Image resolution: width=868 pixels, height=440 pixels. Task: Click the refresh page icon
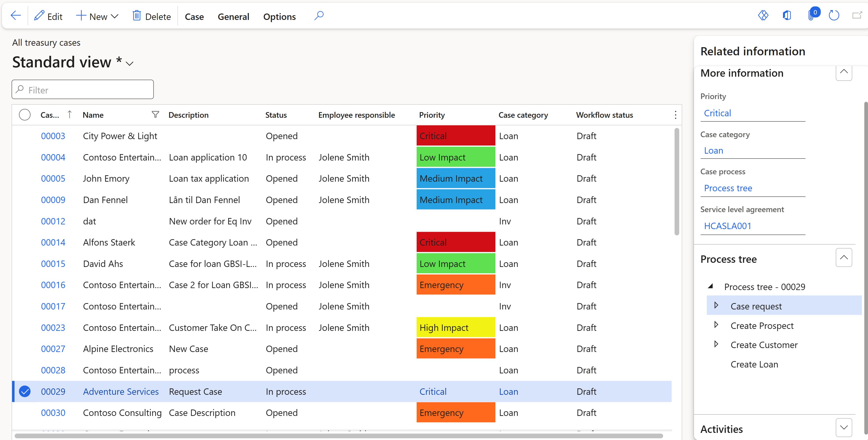pos(834,15)
